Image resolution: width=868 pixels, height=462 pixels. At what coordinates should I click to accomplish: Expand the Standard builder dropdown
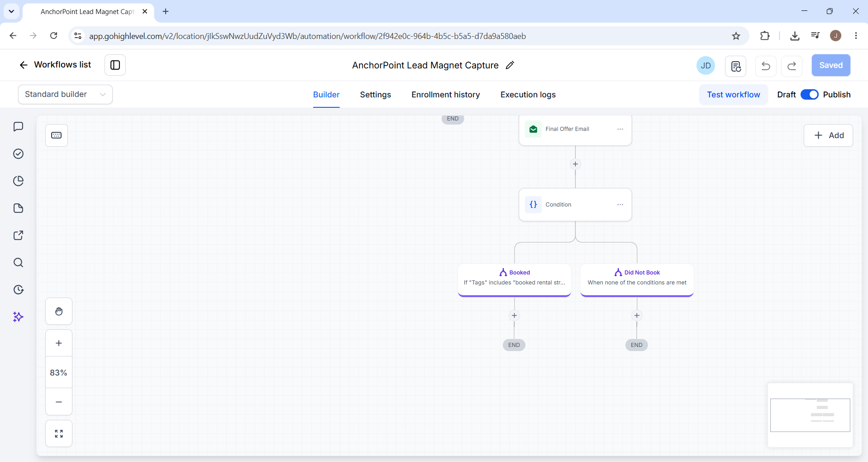[65, 94]
